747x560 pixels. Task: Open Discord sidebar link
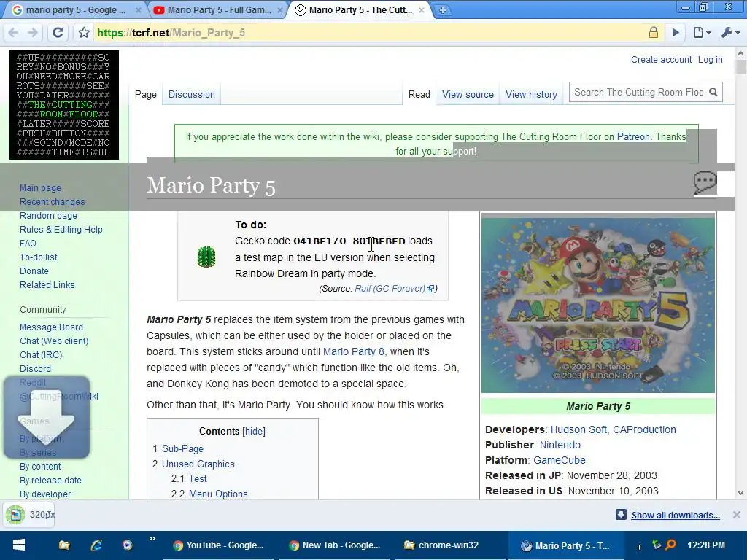click(35, 368)
